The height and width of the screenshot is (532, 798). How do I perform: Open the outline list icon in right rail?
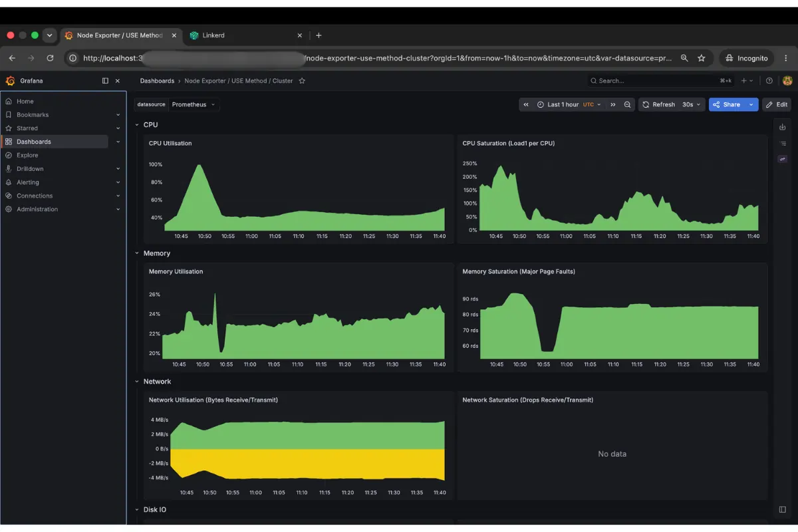[x=783, y=143]
